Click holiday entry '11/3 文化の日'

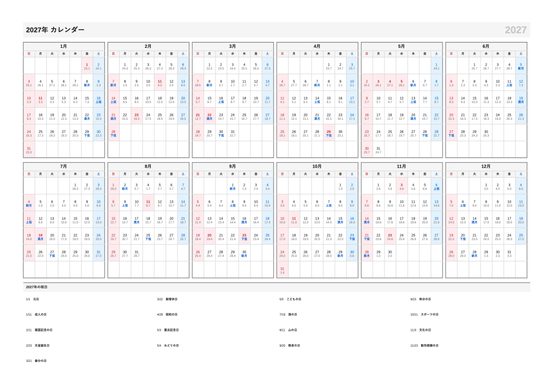coord(420,330)
